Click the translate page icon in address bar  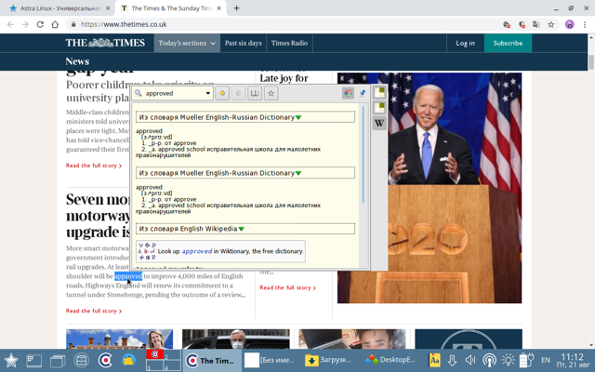pos(536,24)
